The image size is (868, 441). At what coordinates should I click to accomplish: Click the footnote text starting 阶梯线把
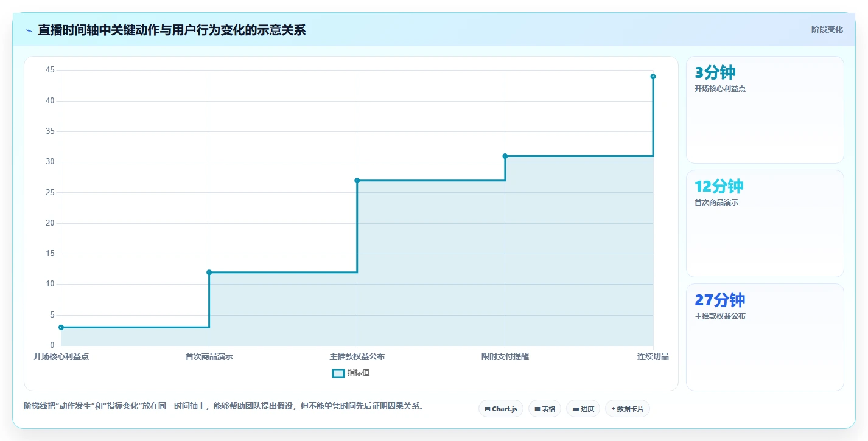(223, 406)
